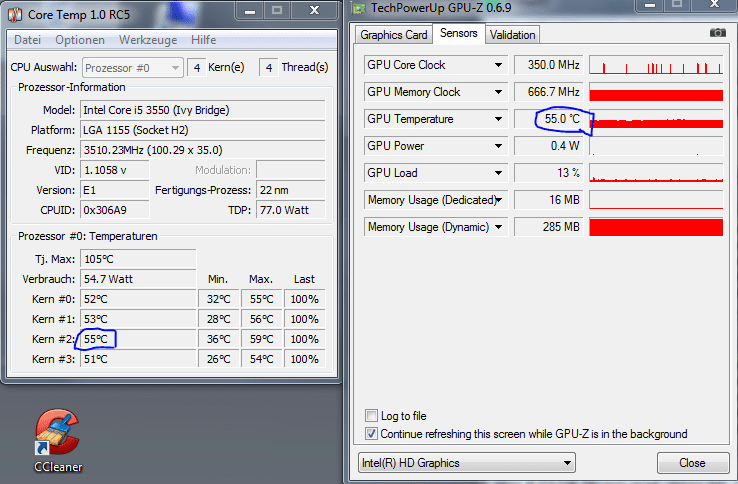Click the GPU-Z screenshot camera icon
This screenshot has height=484, width=738.
(x=717, y=32)
